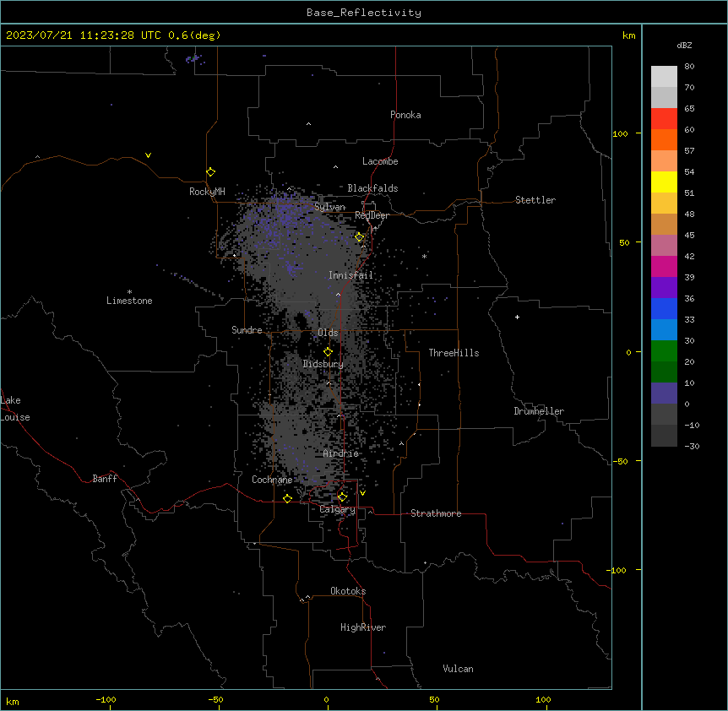Click the bright green 20-30 dBZ swatch
728x711 pixels.
click(664, 351)
